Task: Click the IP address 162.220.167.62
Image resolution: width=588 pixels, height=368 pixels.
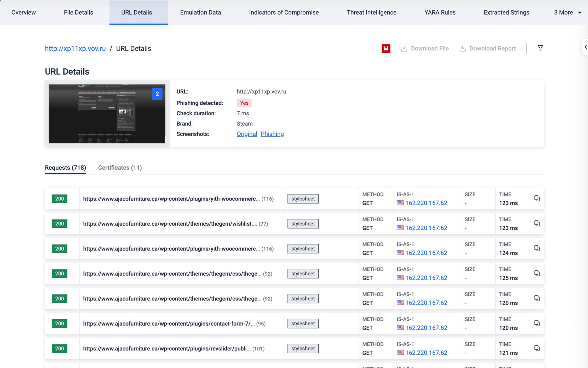Action: coord(426,203)
